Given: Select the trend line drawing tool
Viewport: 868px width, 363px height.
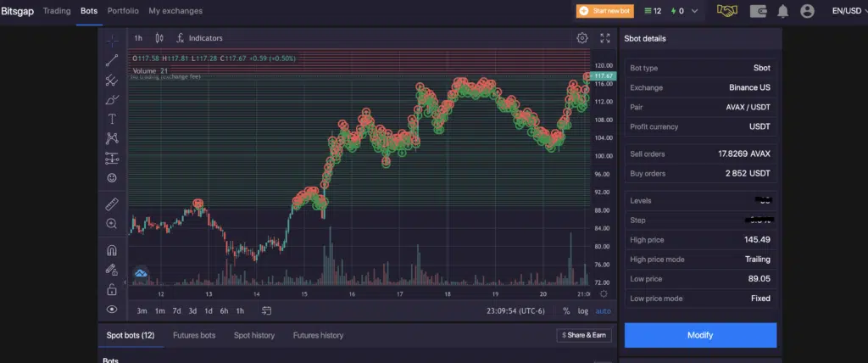Looking at the screenshot, I should [x=111, y=60].
